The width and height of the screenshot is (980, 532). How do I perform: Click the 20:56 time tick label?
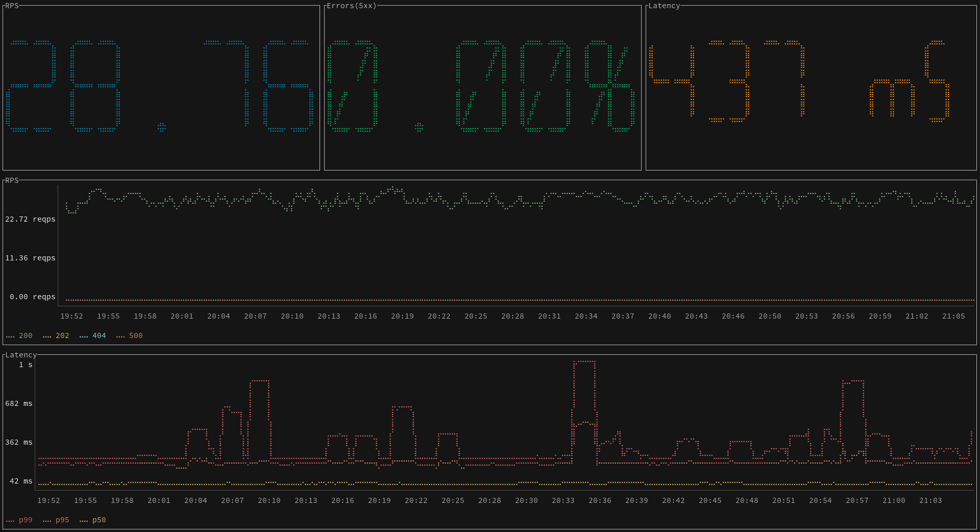click(843, 316)
